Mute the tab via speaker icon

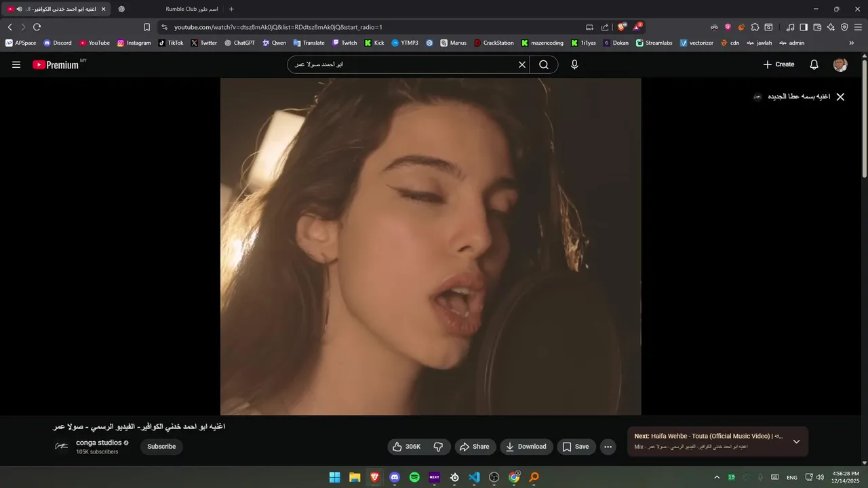pyautogui.click(x=19, y=9)
